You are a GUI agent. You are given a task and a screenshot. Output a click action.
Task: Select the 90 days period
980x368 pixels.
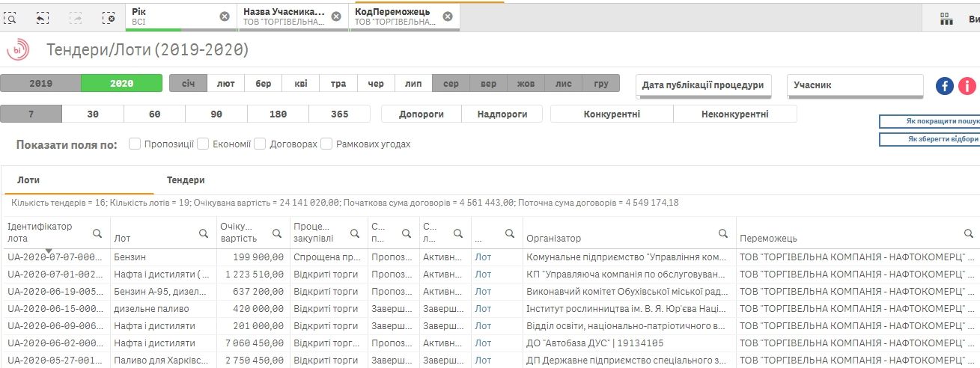(216, 114)
